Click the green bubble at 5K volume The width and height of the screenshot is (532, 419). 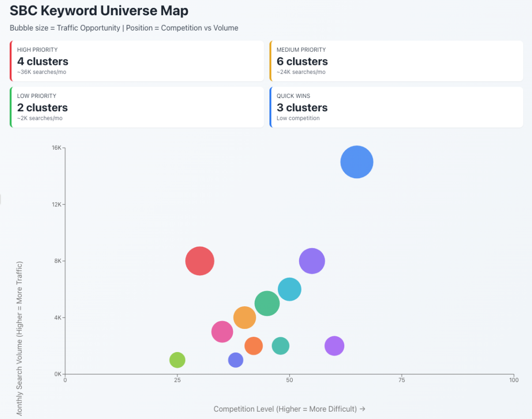[267, 303]
